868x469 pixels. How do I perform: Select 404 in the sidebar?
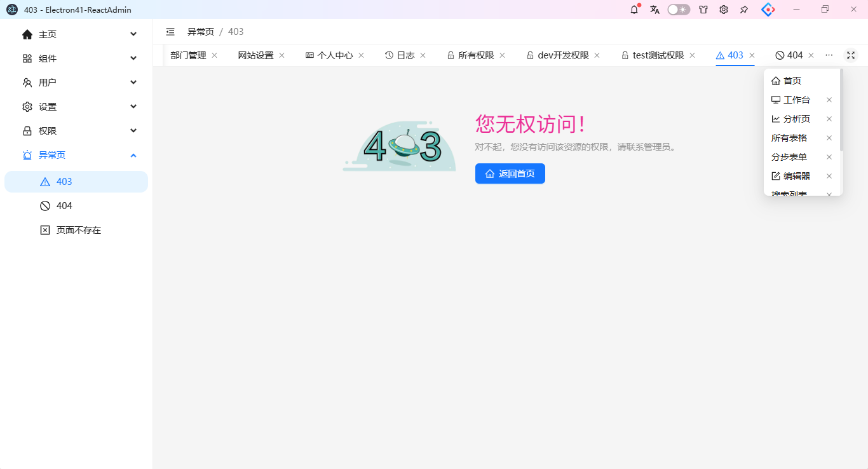76,206
